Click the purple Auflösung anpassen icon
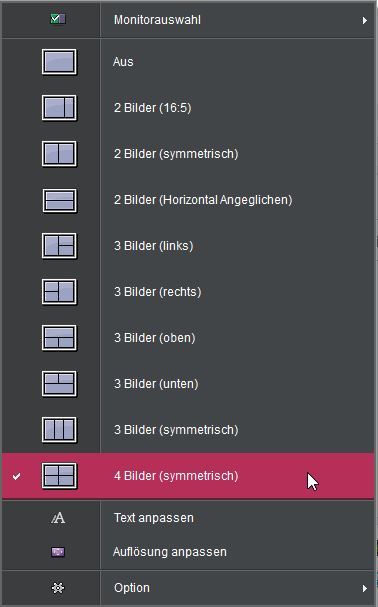378x607 pixels. pos(58,552)
